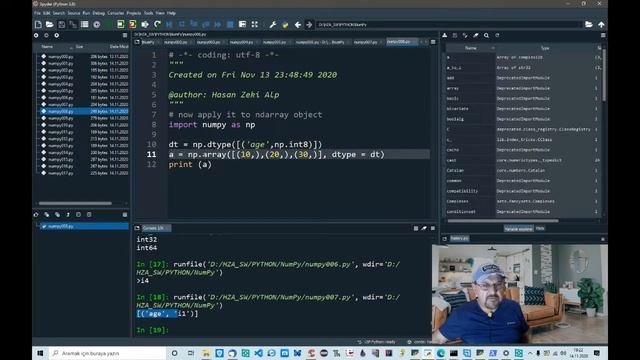The width and height of the screenshot is (640, 360).
Task: Open Preferences with the wrench icon
Action: click(273, 24)
